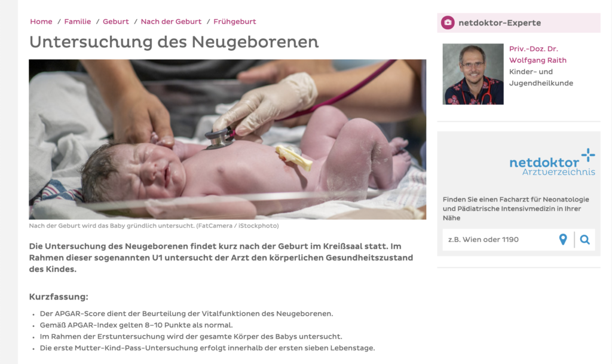The height and width of the screenshot is (364, 612).
Task: Go to the Familie breadcrumb
Action: coord(78,22)
